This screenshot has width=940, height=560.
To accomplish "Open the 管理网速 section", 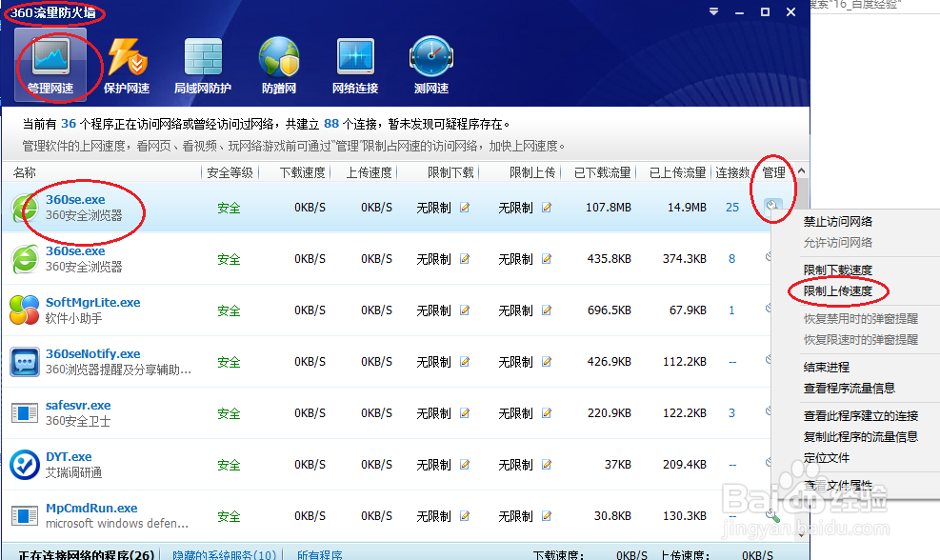I will pos(50,65).
